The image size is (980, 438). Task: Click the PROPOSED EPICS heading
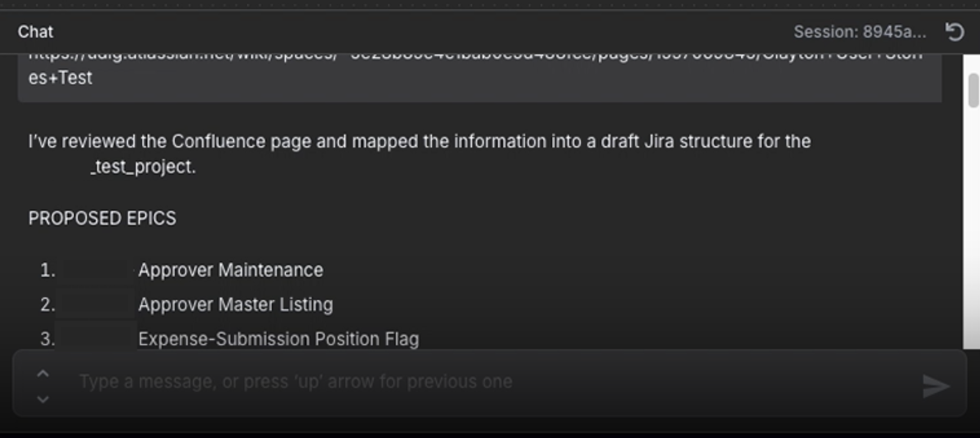pos(102,218)
